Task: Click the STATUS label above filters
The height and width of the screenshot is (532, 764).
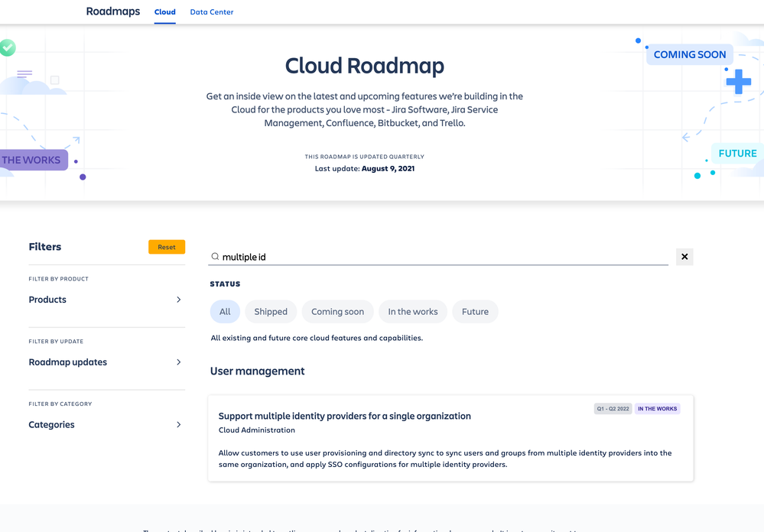Action: point(225,284)
